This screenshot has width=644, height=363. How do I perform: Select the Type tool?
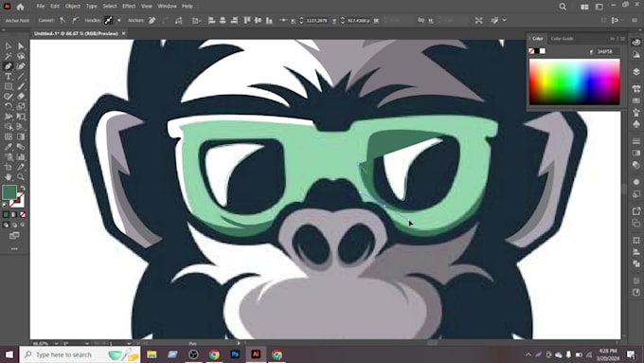9,76
